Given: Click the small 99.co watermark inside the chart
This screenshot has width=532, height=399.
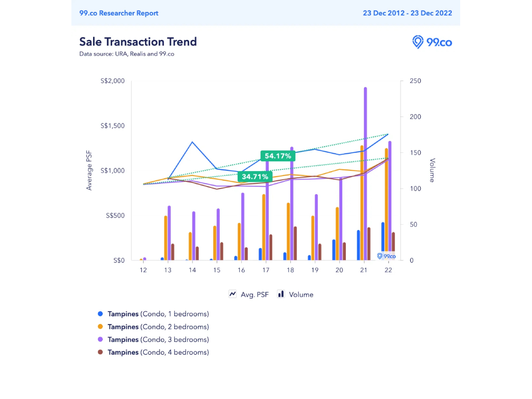Looking at the screenshot, I should (386, 256).
